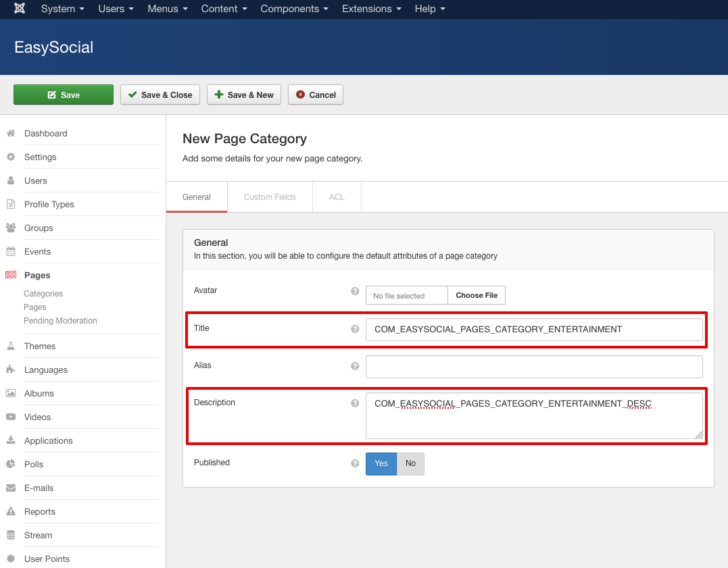Open the Extensions dropdown
This screenshot has width=728, height=568.
tap(371, 9)
